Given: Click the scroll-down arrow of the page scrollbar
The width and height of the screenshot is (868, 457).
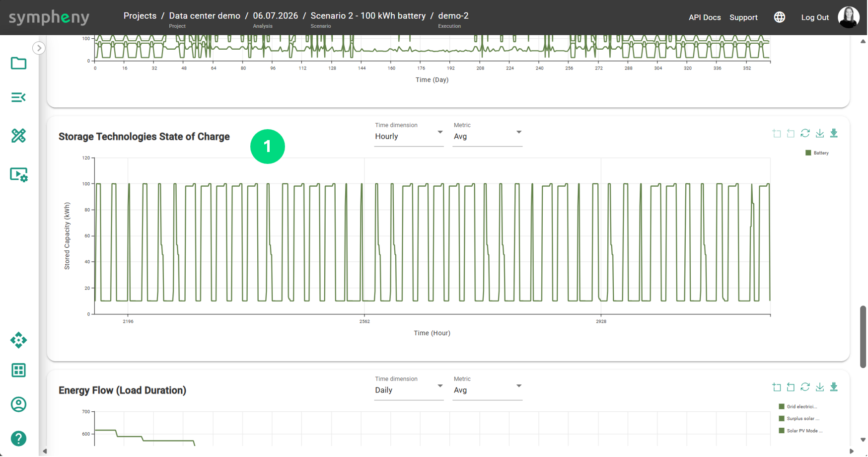Looking at the screenshot, I should pyautogui.click(x=864, y=440).
